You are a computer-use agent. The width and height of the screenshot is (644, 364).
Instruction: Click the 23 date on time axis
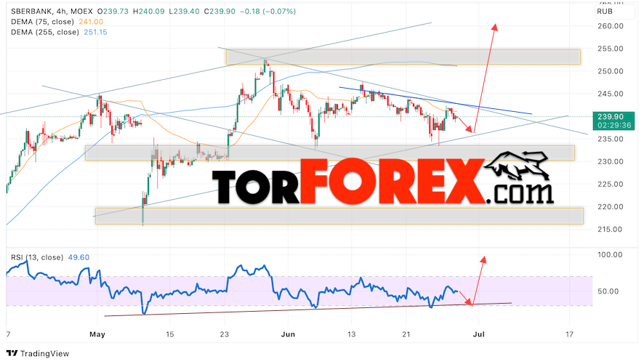(225, 334)
